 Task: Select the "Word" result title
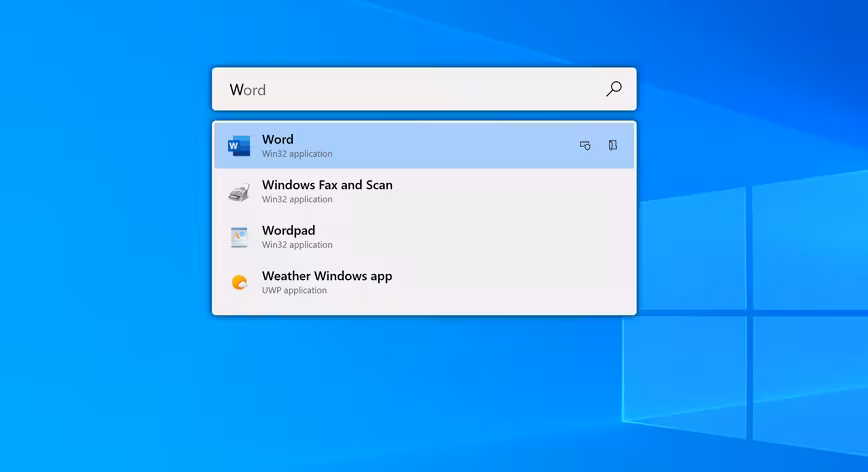pos(277,139)
